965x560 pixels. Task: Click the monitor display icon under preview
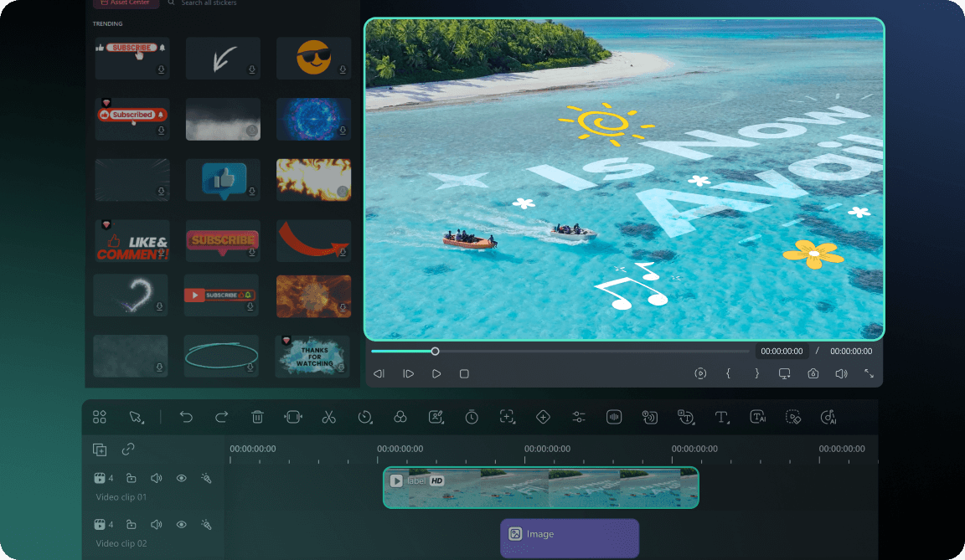click(784, 373)
